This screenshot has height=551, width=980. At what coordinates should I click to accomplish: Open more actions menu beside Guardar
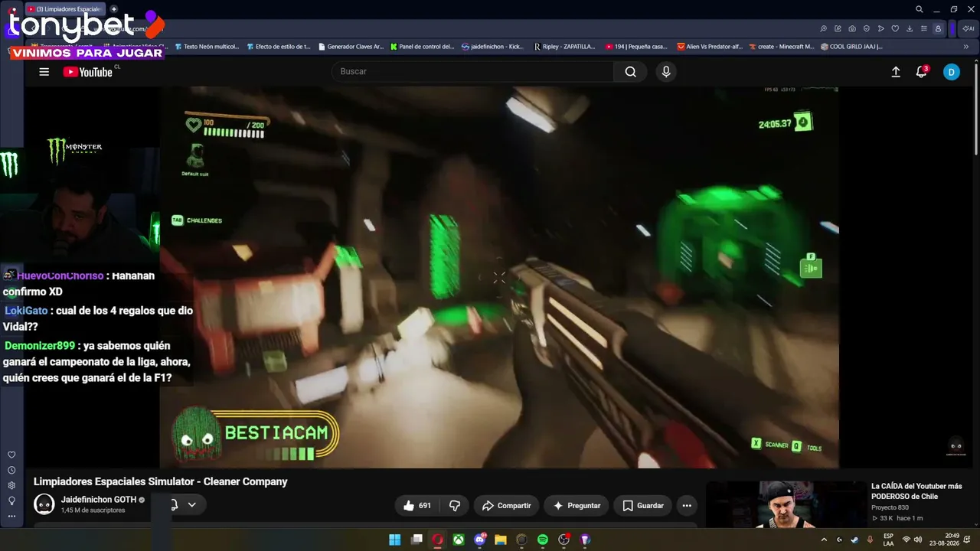coord(687,506)
